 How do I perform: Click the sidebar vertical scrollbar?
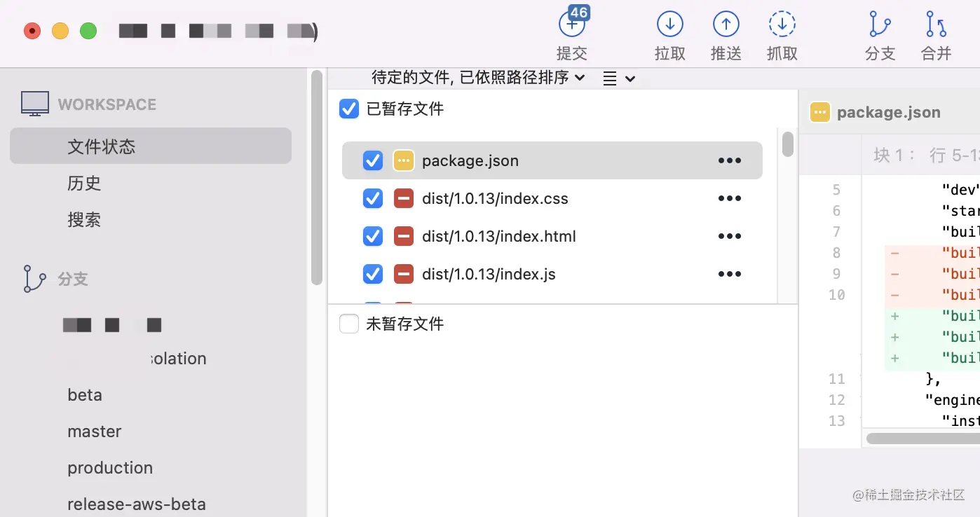point(316,177)
